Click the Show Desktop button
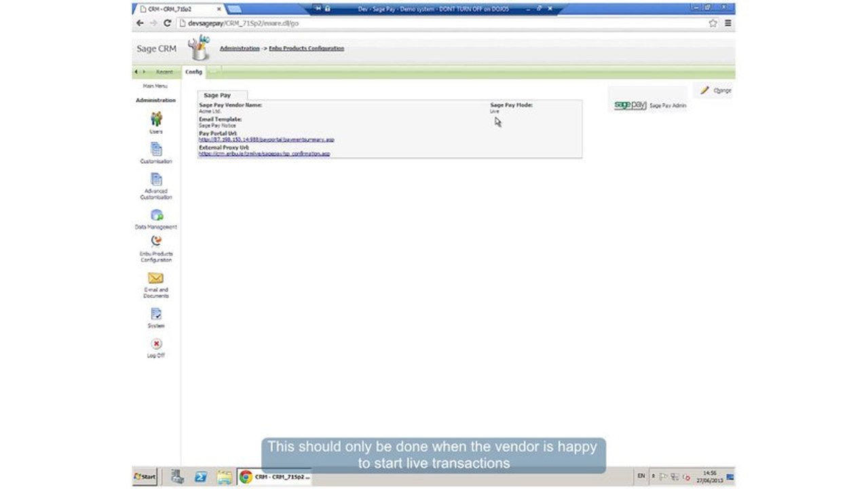Viewport: 868px width, 489px height. pyautogui.click(x=730, y=477)
